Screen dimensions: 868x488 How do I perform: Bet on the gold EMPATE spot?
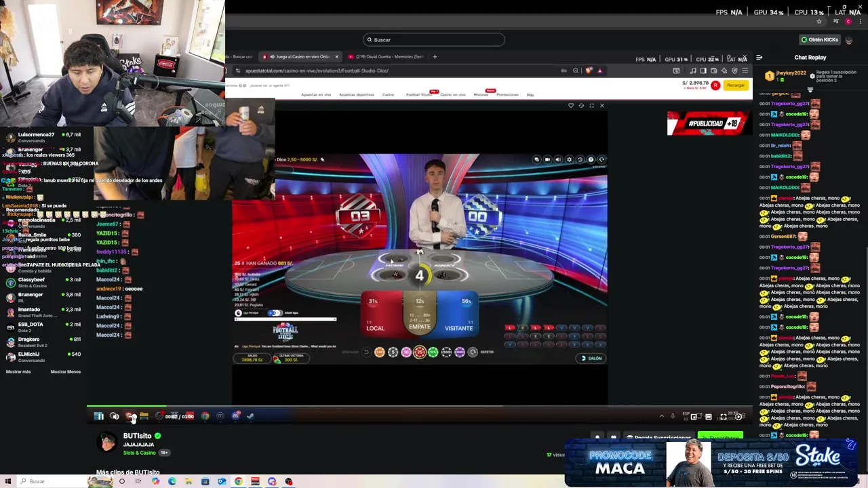tap(420, 314)
